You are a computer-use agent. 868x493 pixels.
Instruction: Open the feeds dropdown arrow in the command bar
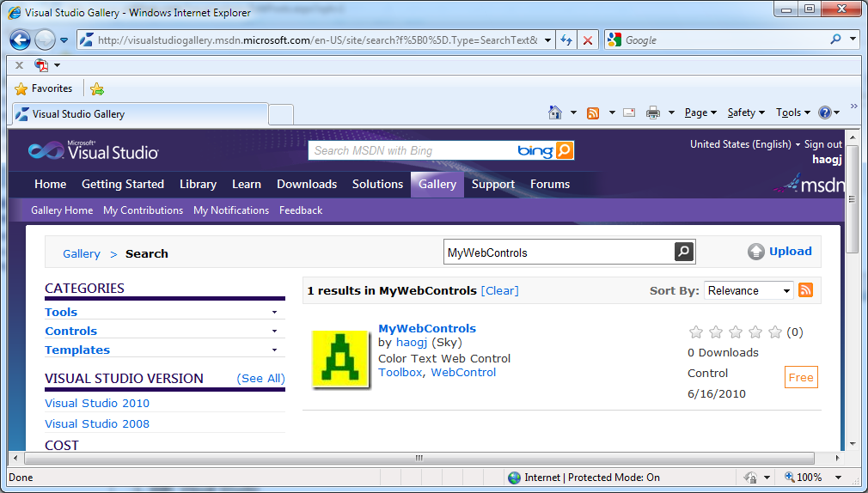point(612,113)
